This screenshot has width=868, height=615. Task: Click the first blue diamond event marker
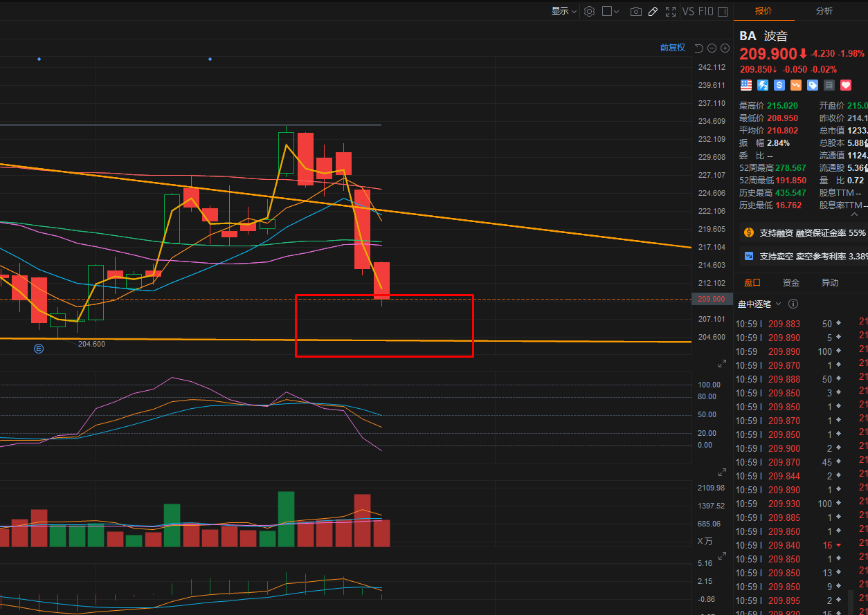tap(39, 59)
